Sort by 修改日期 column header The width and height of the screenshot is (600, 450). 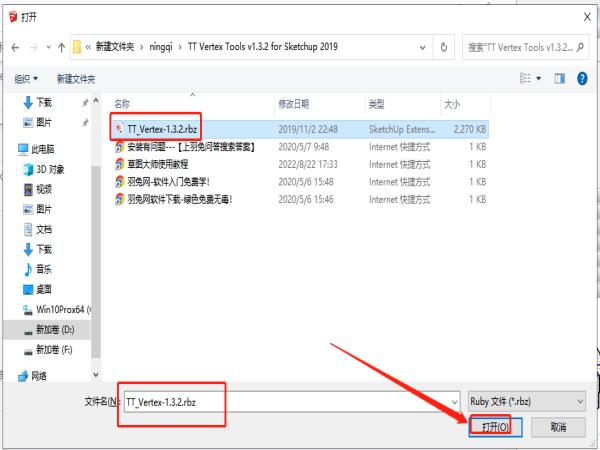(x=293, y=104)
